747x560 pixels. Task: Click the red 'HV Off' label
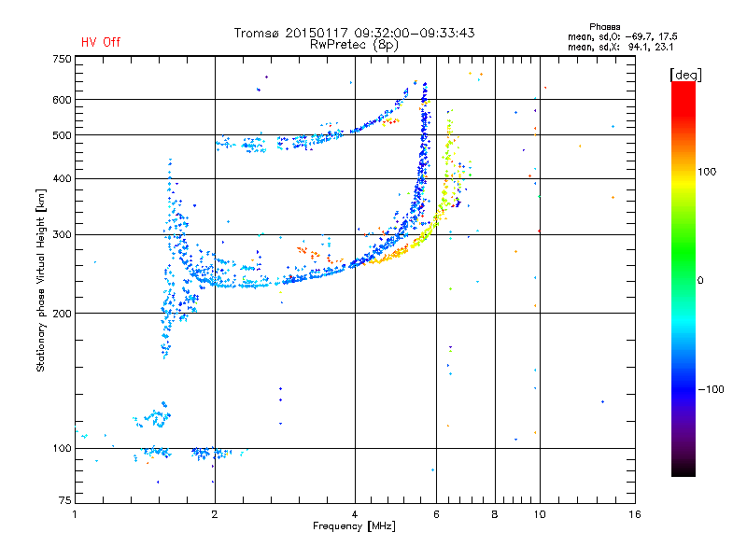pos(101,42)
